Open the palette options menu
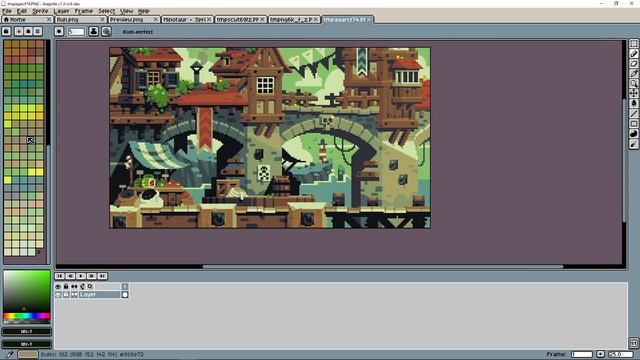Image resolution: width=640 pixels, height=360 pixels. [38, 31]
